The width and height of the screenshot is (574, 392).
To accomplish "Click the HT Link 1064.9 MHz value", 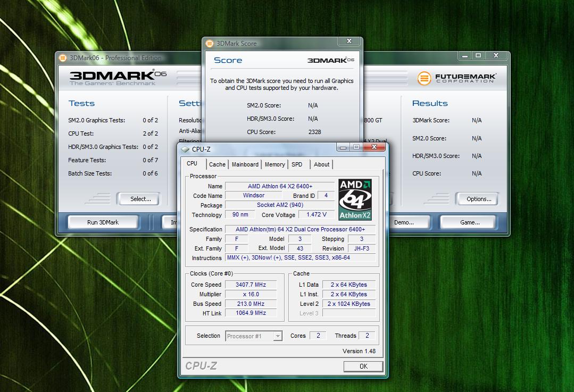I will (251, 313).
